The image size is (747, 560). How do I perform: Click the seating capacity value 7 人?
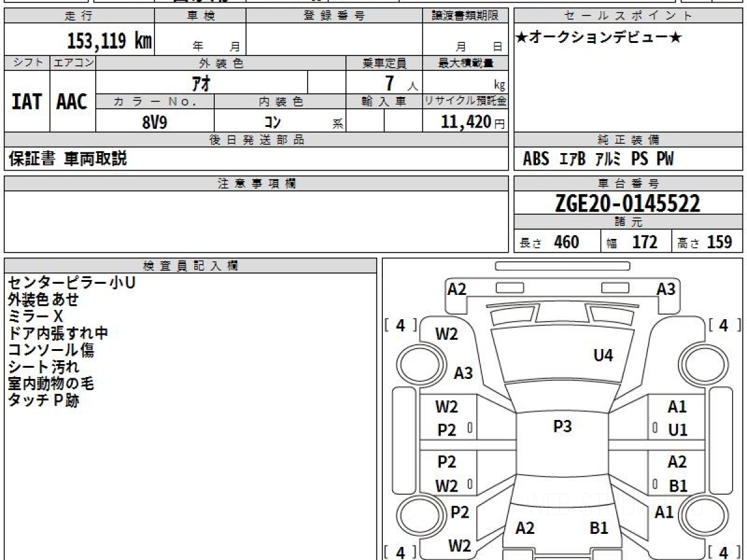click(402, 83)
